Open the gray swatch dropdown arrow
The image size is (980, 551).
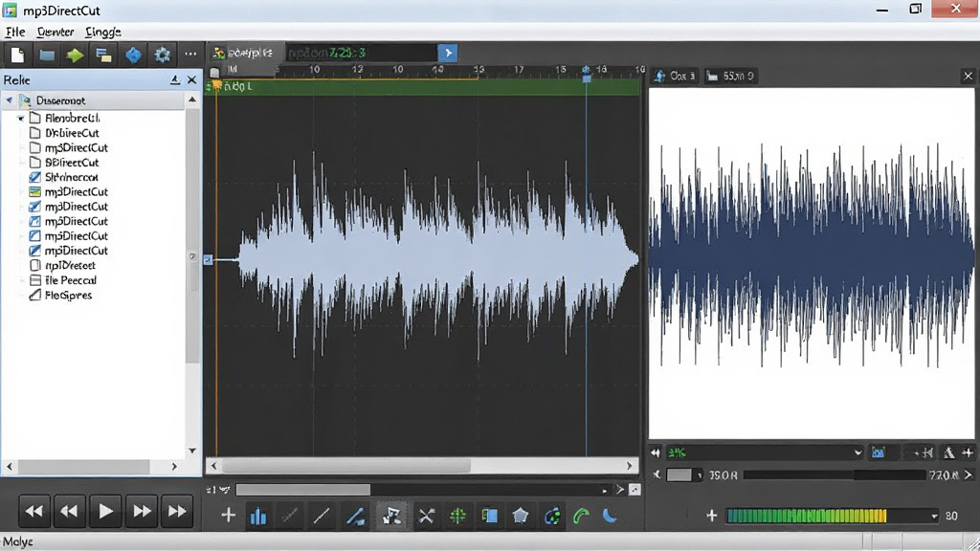tap(700, 475)
